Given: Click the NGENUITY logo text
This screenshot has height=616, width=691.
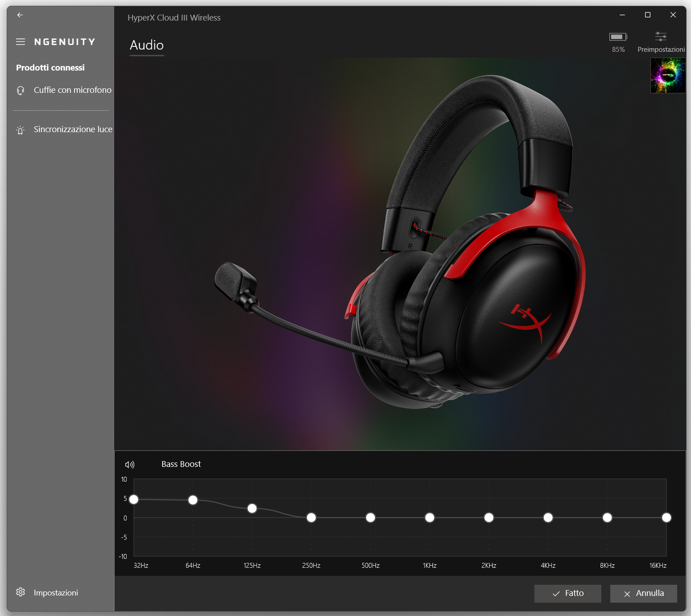Looking at the screenshot, I should tap(65, 42).
